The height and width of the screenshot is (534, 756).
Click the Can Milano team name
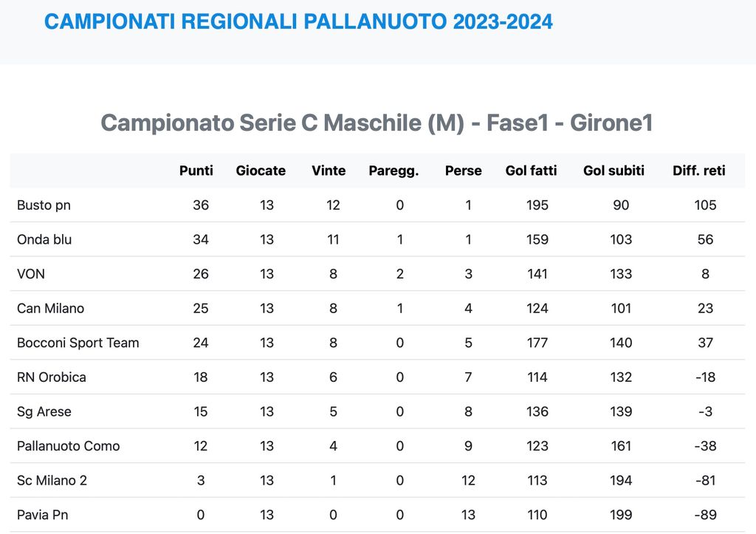50,308
